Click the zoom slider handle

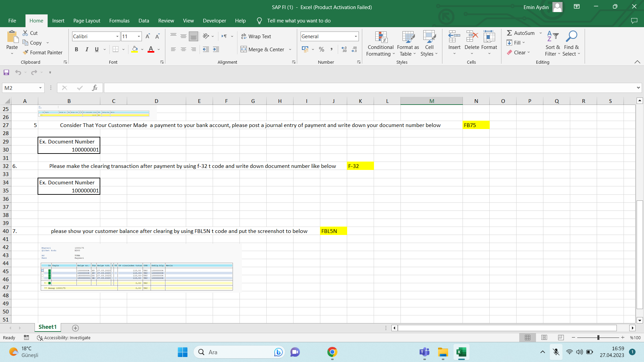coord(598,338)
